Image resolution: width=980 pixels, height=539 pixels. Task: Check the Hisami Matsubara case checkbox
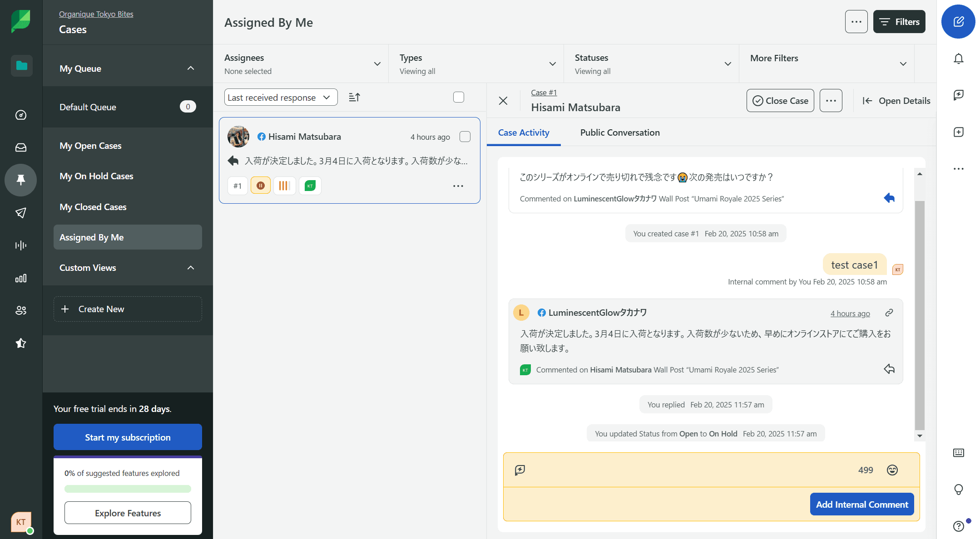click(465, 137)
